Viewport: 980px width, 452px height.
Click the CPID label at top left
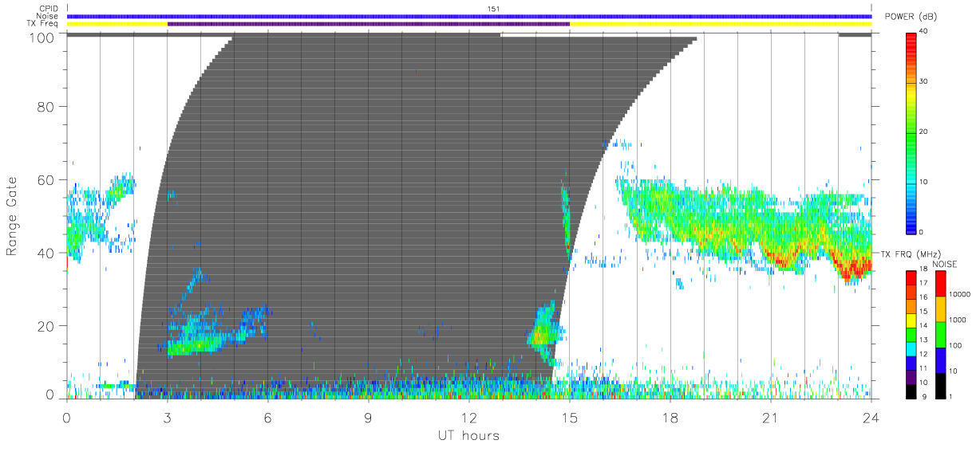coord(49,9)
